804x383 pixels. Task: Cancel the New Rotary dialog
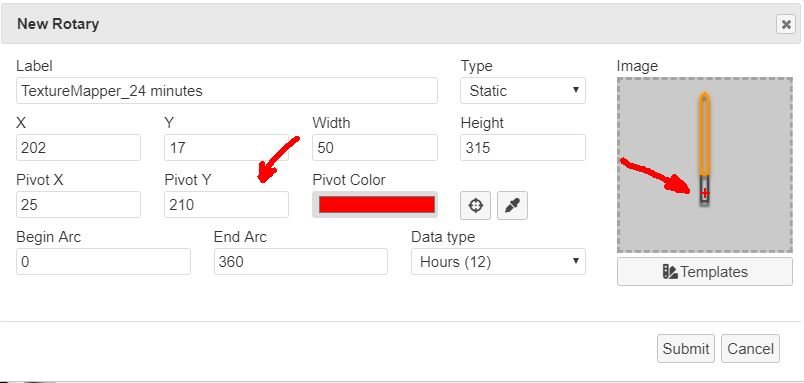click(x=750, y=349)
